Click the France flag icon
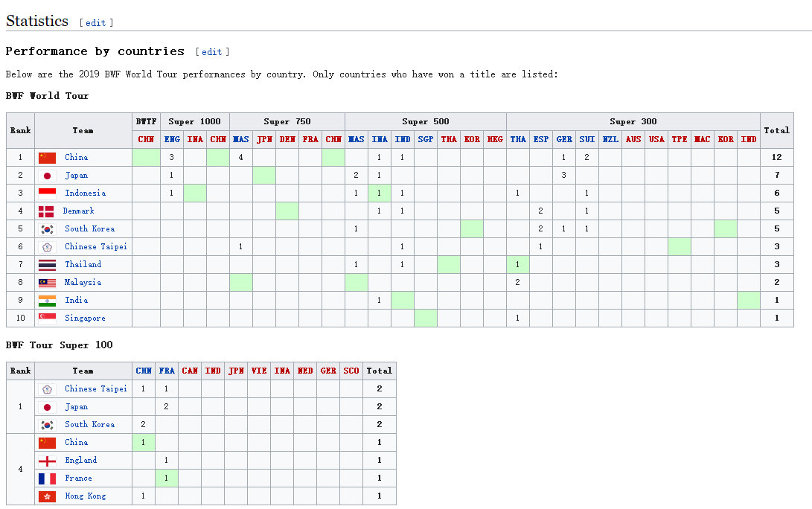 tap(47, 478)
